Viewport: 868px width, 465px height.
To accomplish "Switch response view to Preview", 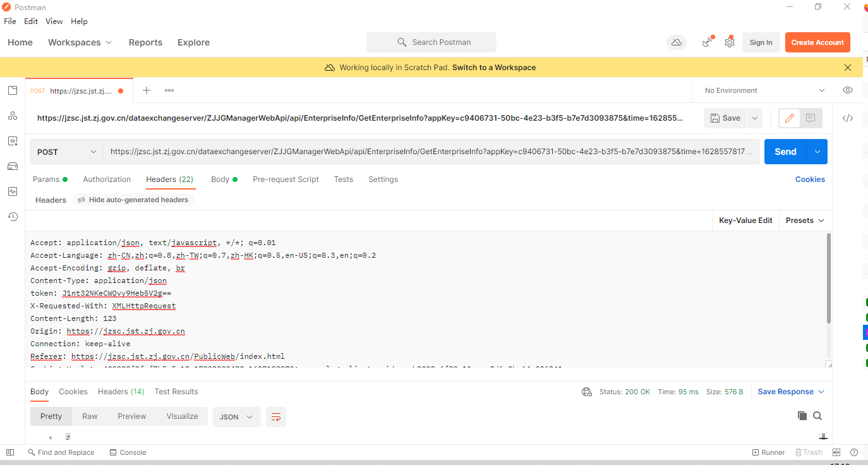I will 132,416.
